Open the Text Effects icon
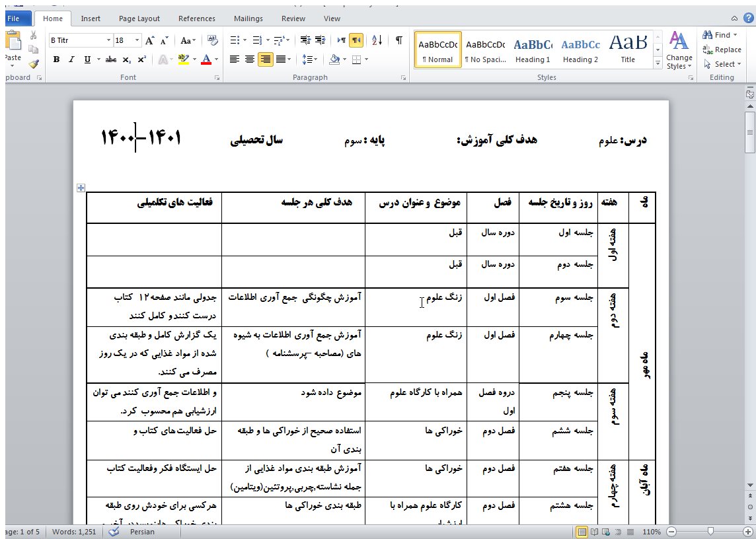The height and width of the screenshot is (539, 756). (x=163, y=59)
